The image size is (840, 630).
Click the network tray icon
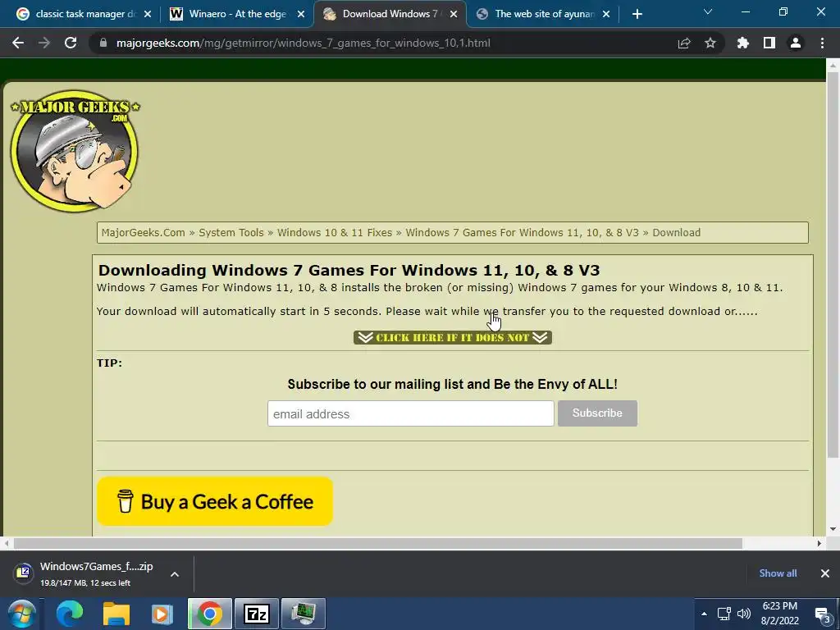(724, 614)
